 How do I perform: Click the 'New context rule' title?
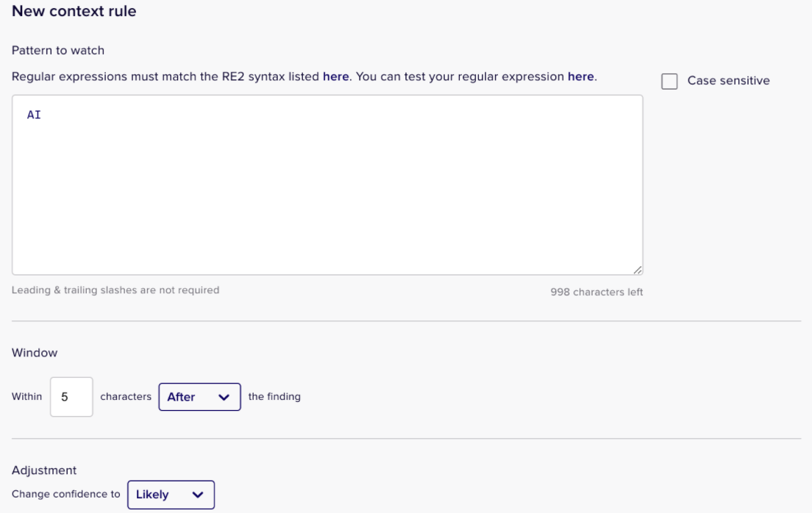(74, 11)
